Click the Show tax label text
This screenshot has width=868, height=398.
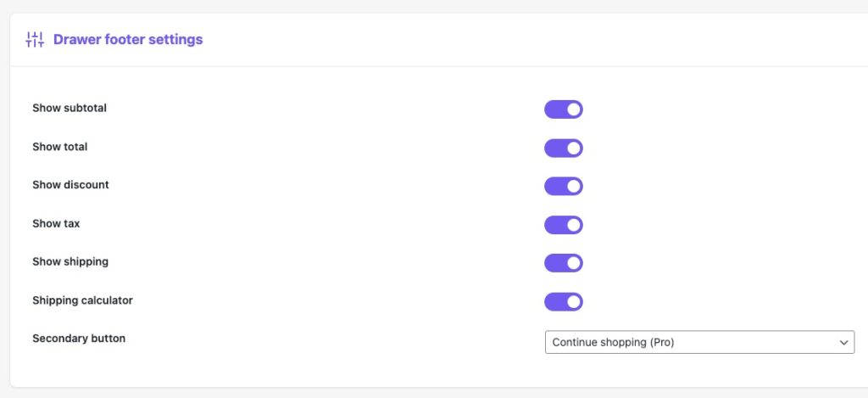click(56, 223)
